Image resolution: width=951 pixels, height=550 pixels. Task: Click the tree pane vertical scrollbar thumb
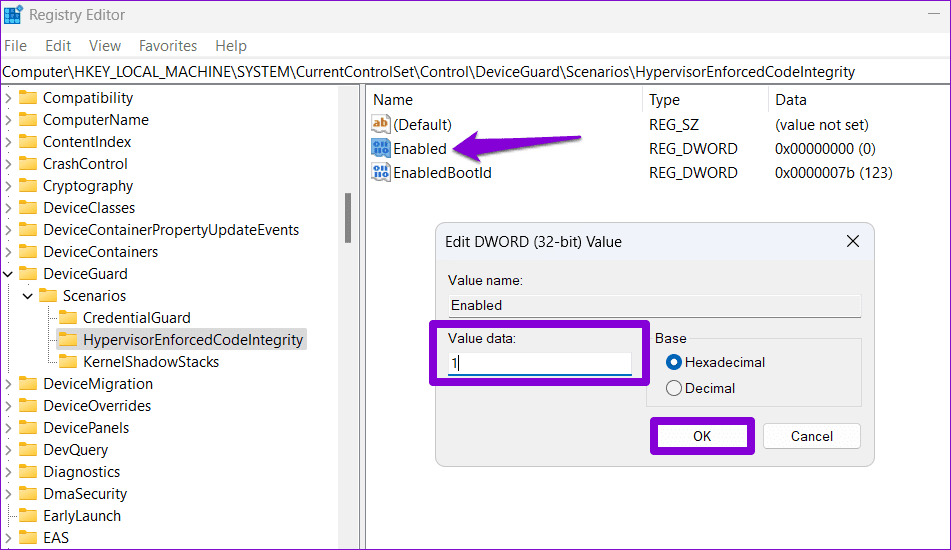[x=348, y=218]
